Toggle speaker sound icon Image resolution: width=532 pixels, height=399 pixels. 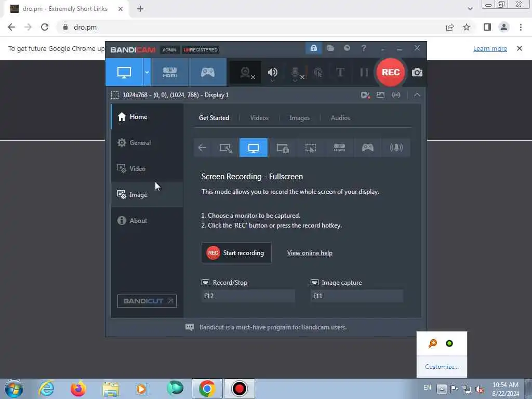tap(272, 72)
